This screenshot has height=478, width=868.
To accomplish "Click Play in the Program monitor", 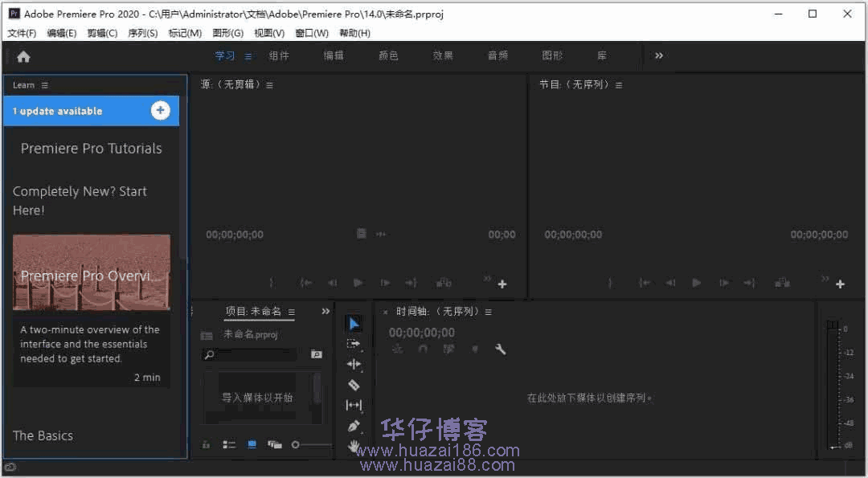I will (x=696, y=283).
